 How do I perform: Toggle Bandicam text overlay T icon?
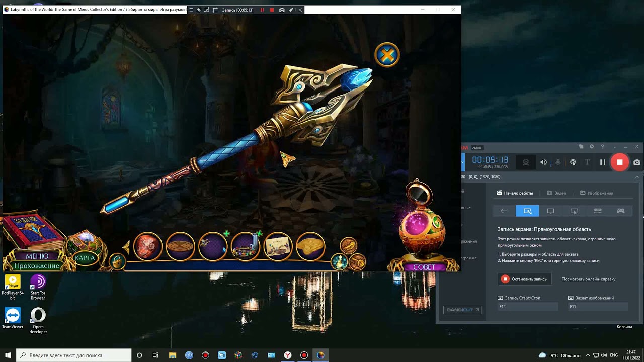tap(587, 162)
